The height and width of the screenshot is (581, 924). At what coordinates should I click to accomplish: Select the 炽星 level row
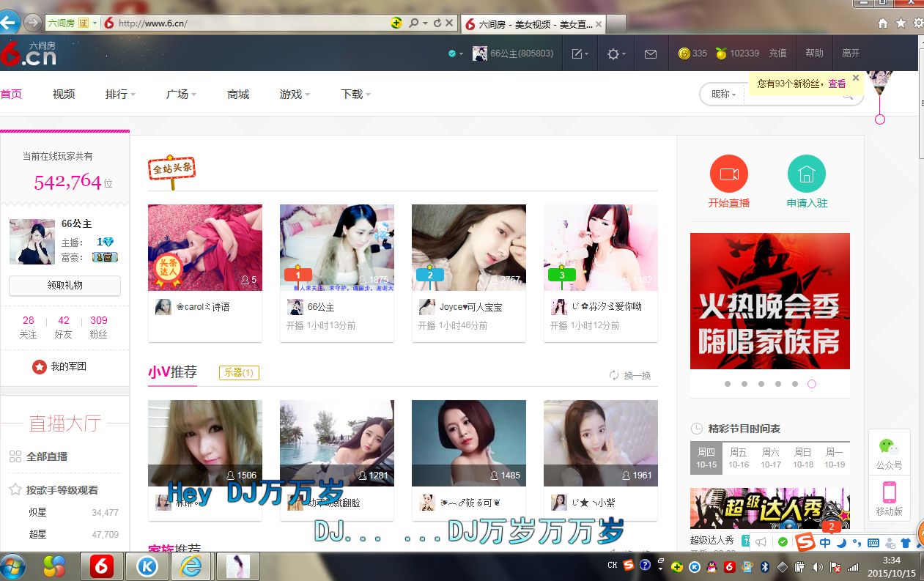tap(73, 513)
